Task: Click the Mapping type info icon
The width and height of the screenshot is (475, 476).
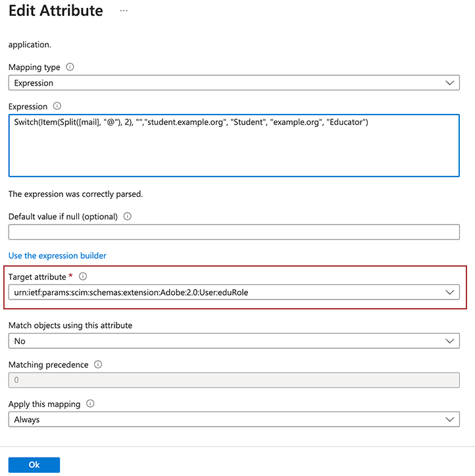Action: [x=70, y=67]
